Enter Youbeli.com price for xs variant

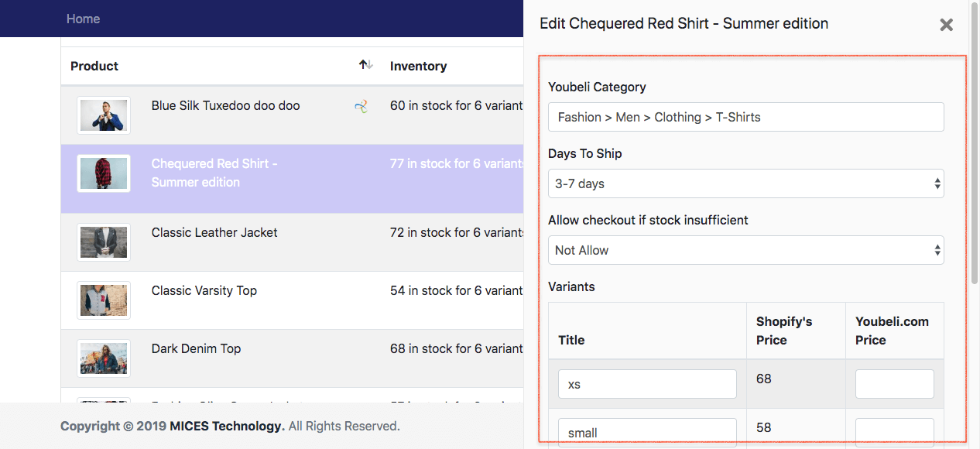click(894, 384)
